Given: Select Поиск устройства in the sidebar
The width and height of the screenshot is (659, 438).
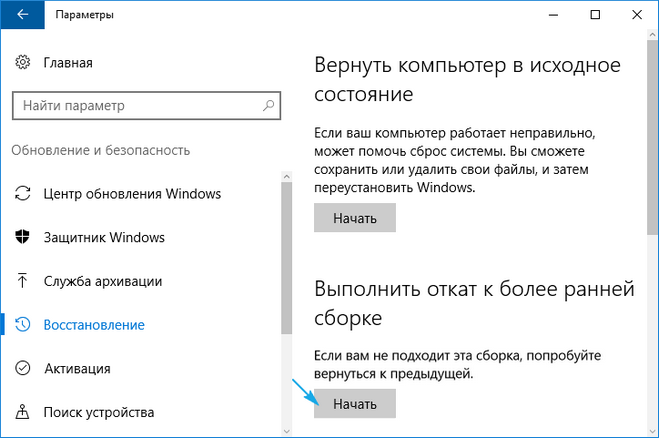Looking at the screenshot, I should click(x=99, y=412).
